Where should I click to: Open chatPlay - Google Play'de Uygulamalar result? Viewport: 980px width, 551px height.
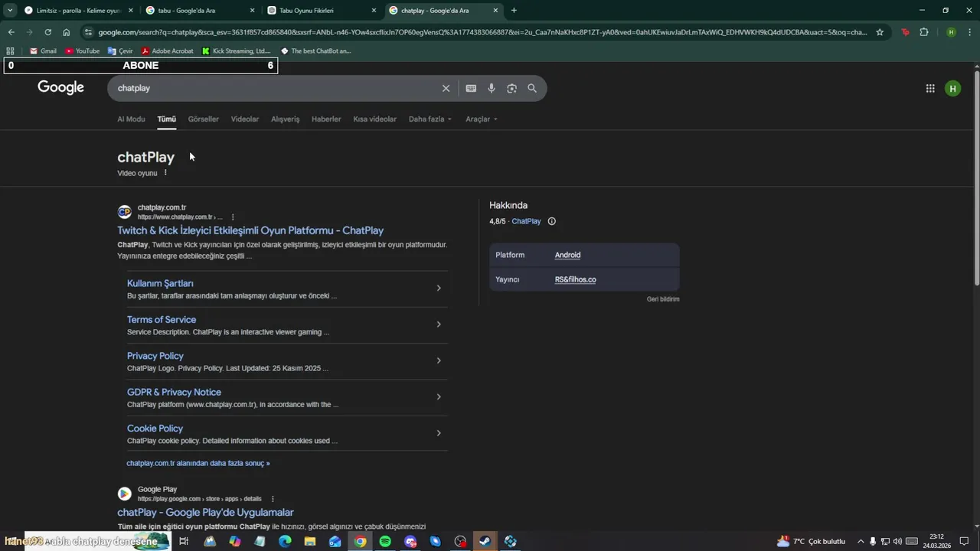[x=205, y=512]
